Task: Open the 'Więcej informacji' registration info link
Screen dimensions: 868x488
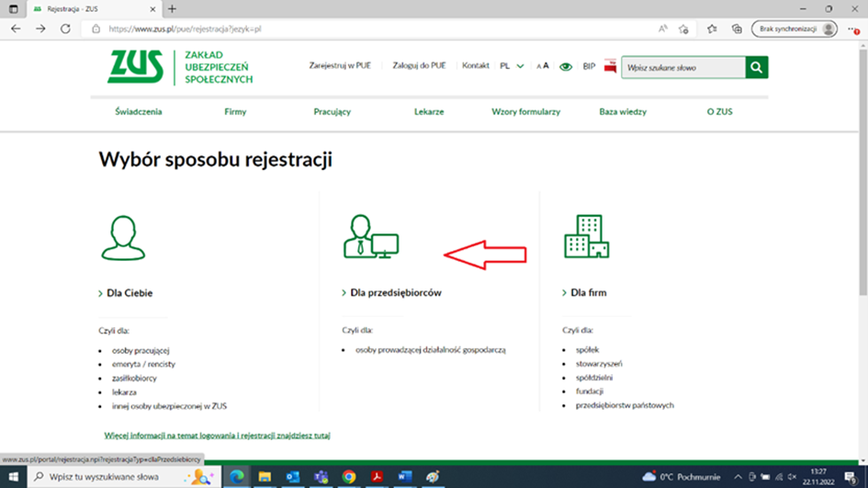Action: click(x=217, y=435)
